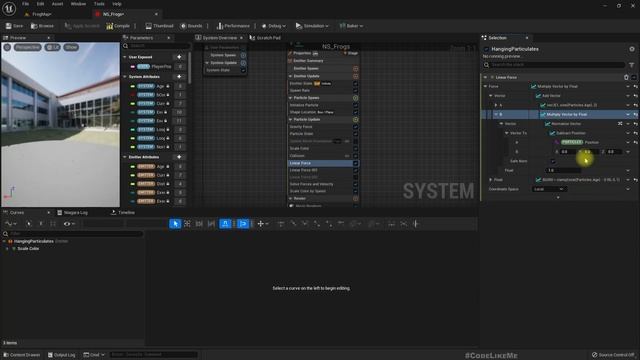The width and height of the screenshot is (640, 360).
Task: Add a System Attributes parameter
Action: tap(179, 77)
